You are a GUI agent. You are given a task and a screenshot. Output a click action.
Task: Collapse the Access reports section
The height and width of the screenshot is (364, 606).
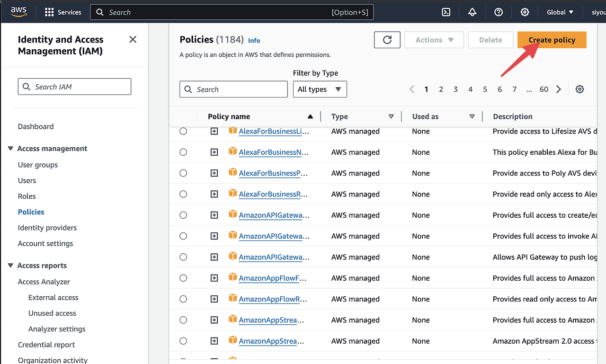10,266
